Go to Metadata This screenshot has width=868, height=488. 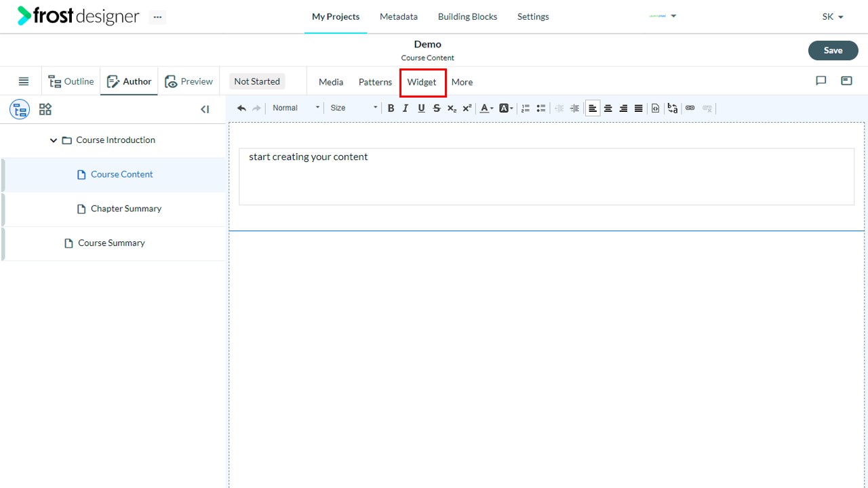(x=399, y=16)
